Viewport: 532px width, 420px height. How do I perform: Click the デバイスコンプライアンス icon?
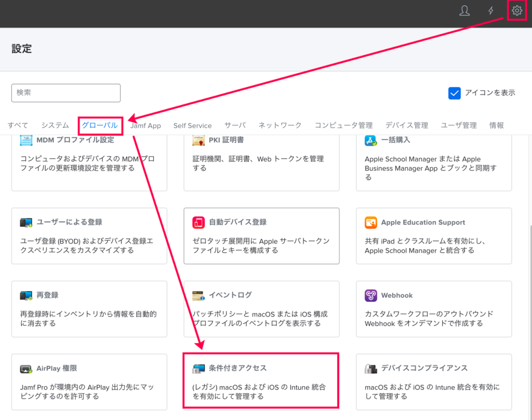[371, 369]
